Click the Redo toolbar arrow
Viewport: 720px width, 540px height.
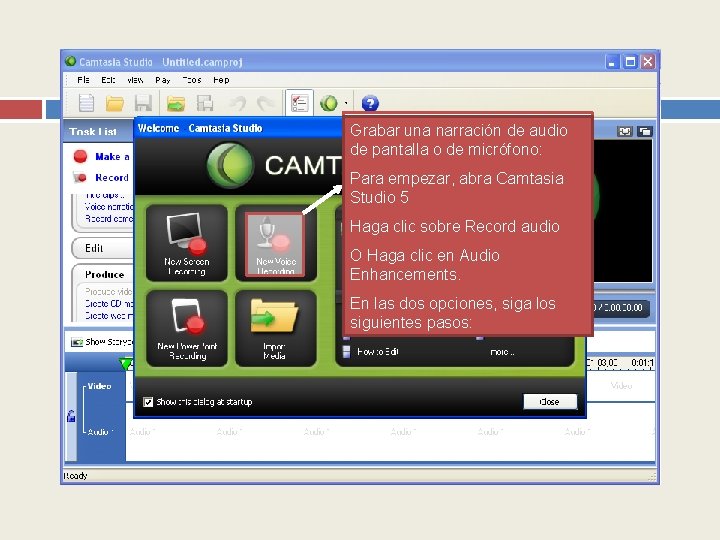[266, 103]
